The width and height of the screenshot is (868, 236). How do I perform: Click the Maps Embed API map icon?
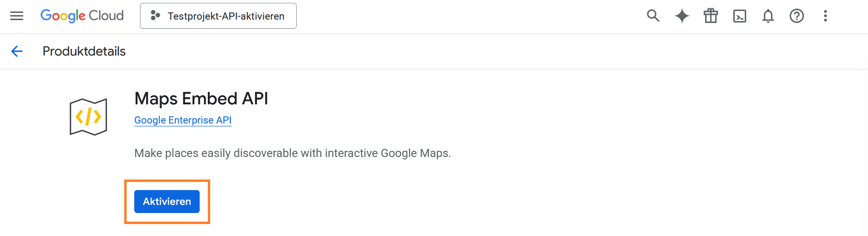tap(88, 117)
